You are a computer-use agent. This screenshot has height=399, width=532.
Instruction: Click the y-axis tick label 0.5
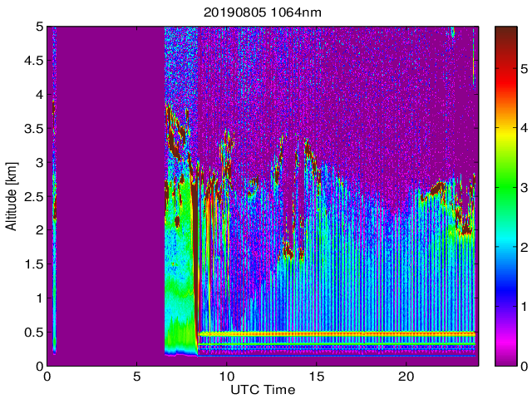[x=32, y=332]
